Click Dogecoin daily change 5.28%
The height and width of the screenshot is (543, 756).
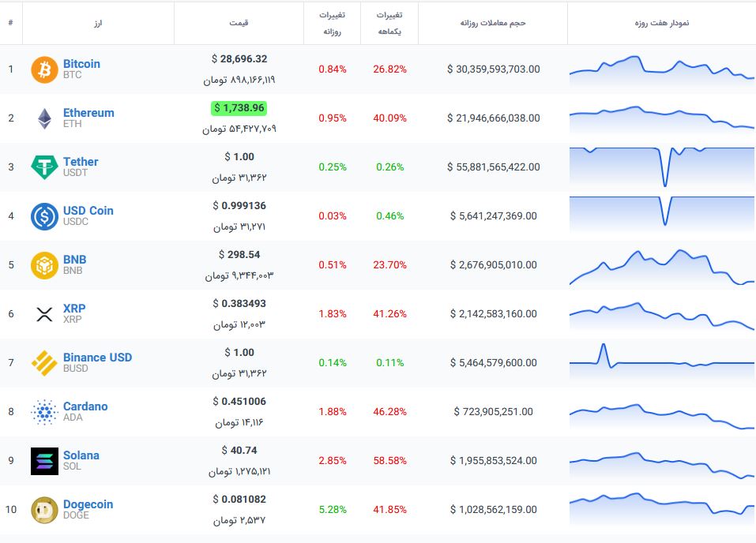coord(333,509)
